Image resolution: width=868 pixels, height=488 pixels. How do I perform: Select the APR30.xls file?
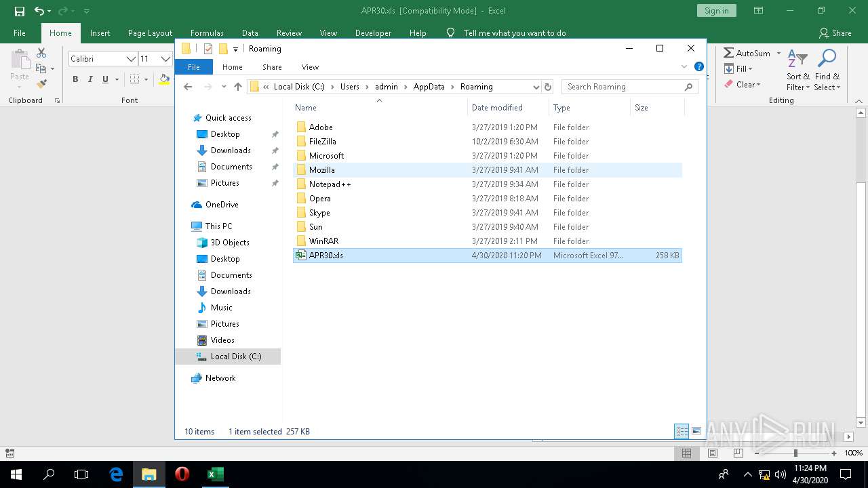[x=487, y=256]
